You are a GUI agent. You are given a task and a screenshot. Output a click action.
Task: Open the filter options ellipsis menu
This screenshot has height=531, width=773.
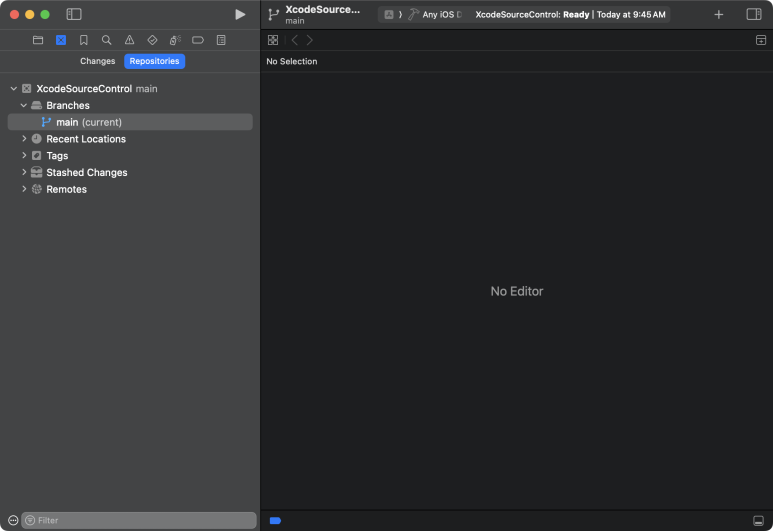[x=13, y=520]
